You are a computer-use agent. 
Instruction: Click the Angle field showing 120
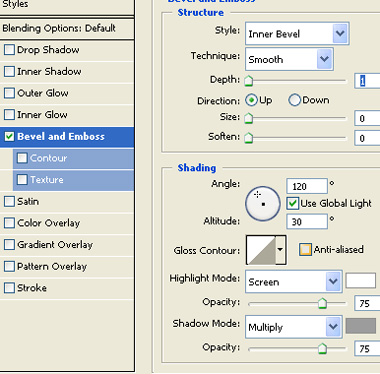(x=307, y=186)
